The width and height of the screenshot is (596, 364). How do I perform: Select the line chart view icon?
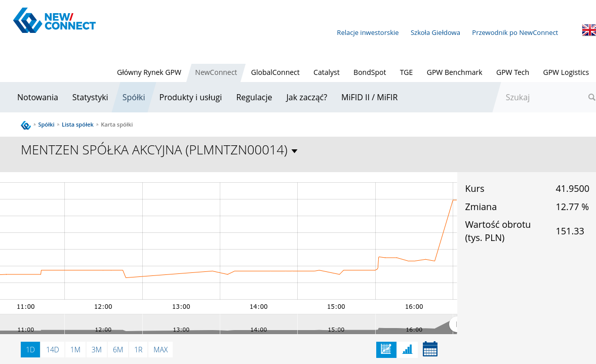tap(386, 349)
